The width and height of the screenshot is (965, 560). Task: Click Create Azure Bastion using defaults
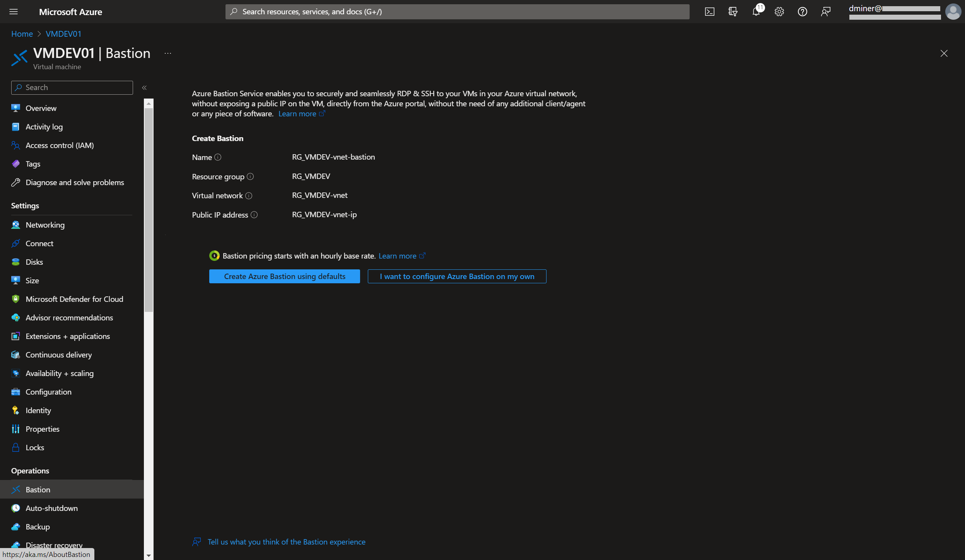coord(285,276)
